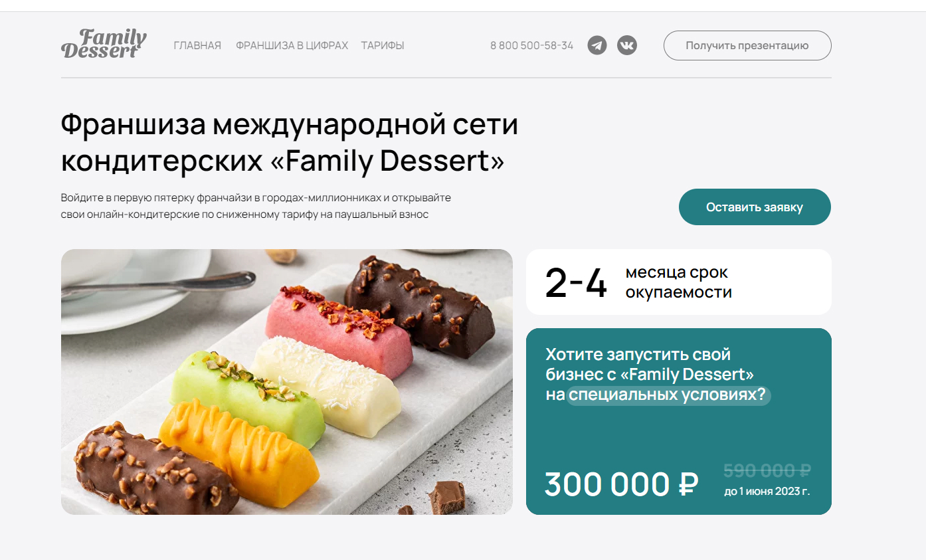The width and height of the screenshot is (926, 560).
Task: Open the VK social icon
Action: click(627, 45)
